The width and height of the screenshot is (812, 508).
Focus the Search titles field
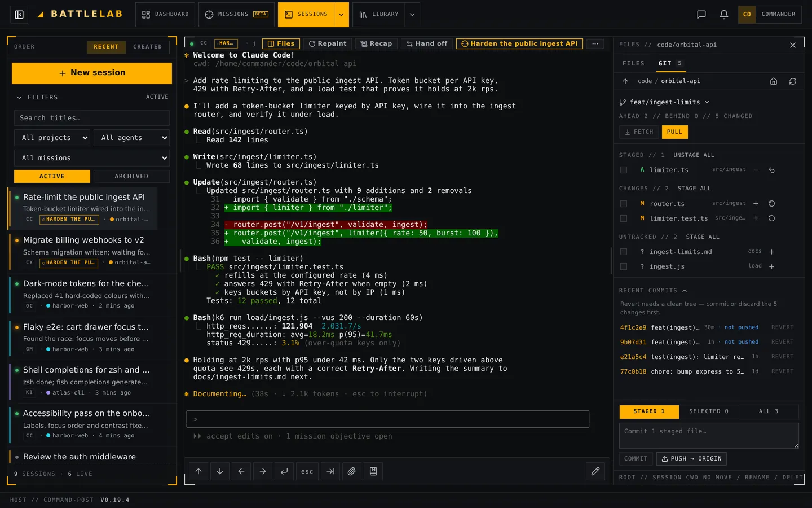pyautogui.click(x=92, y=118)
